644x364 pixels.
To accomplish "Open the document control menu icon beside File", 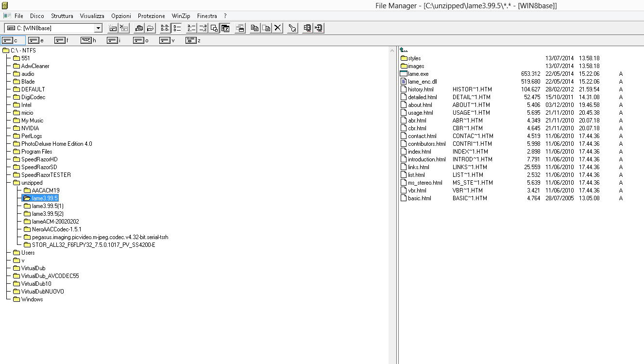I will point(7,16).
